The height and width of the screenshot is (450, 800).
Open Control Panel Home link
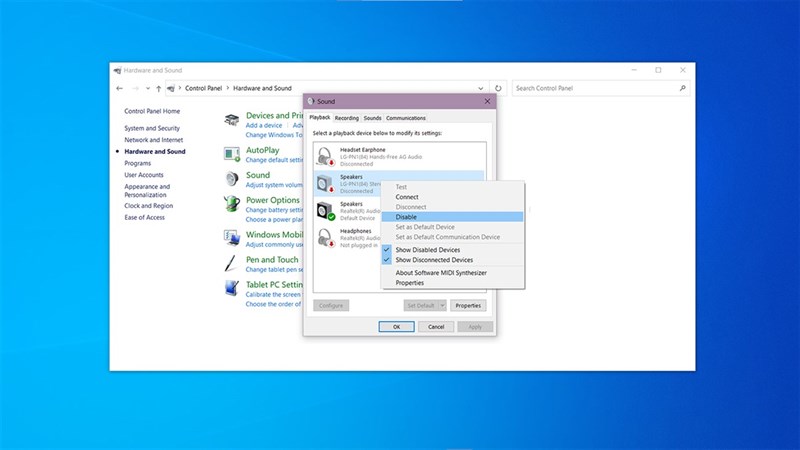point(152,111)
